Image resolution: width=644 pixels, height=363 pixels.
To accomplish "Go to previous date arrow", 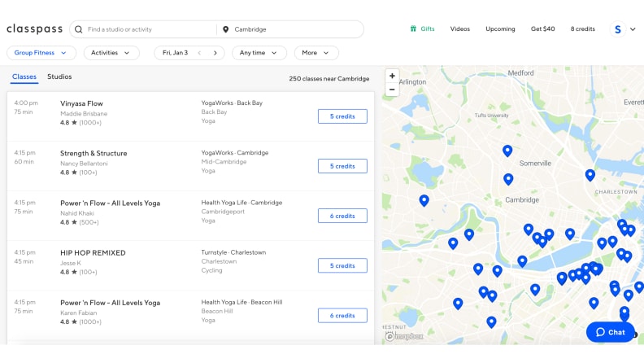I will click(x=199, y=53).
